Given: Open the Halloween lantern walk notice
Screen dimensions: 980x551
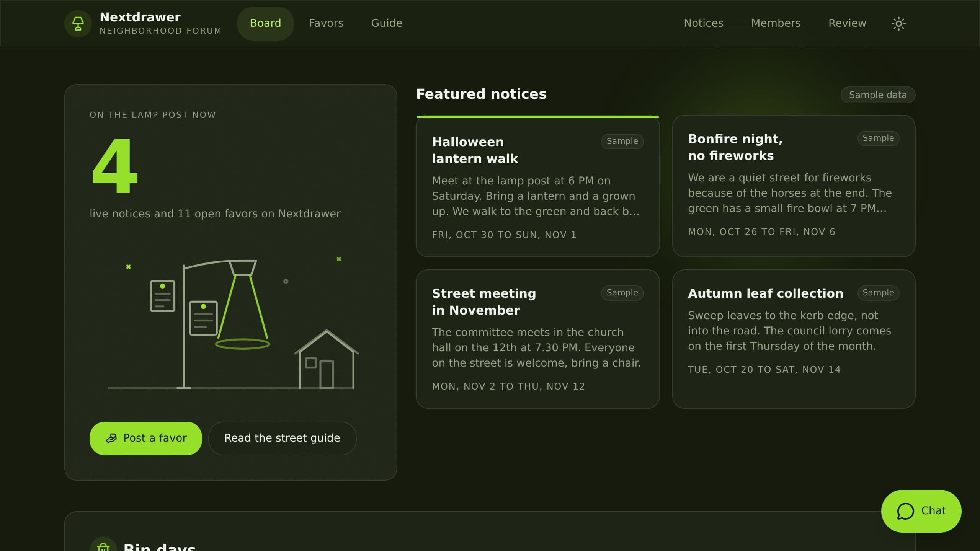Looking at the screenshot, I should tap(537, 186).
